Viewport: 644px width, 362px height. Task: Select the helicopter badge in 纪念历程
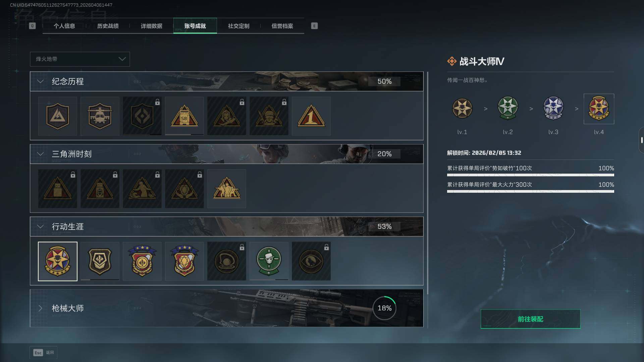(100, 116)
